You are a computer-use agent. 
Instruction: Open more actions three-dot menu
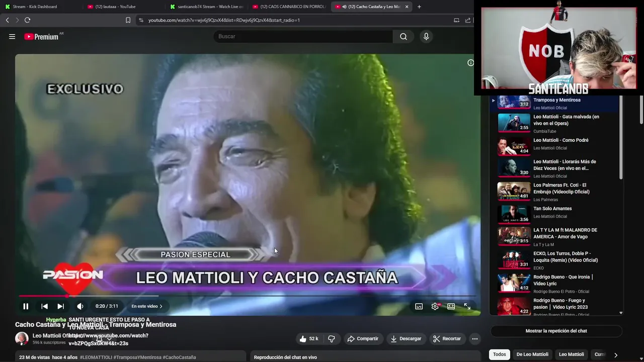tap(474, 339)
